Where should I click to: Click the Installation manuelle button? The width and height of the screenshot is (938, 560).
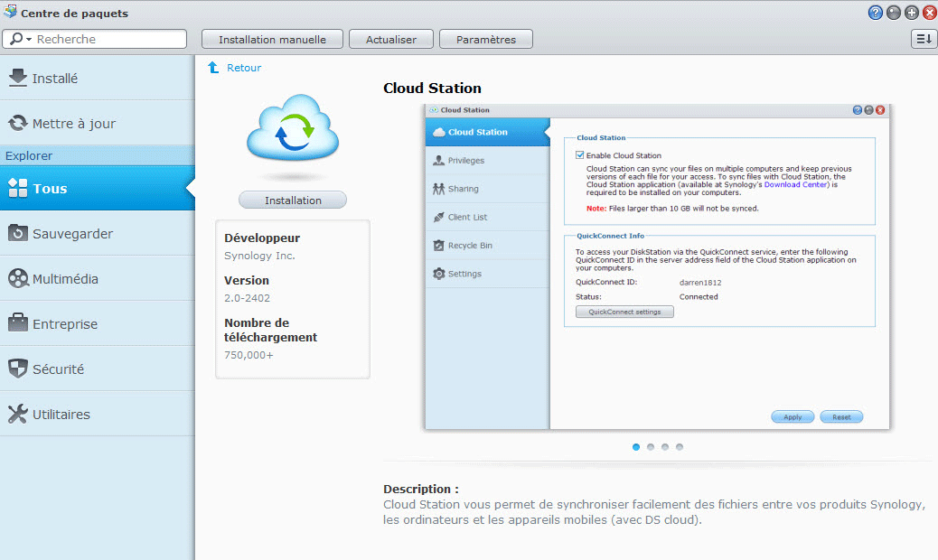(x=272, y=40)
